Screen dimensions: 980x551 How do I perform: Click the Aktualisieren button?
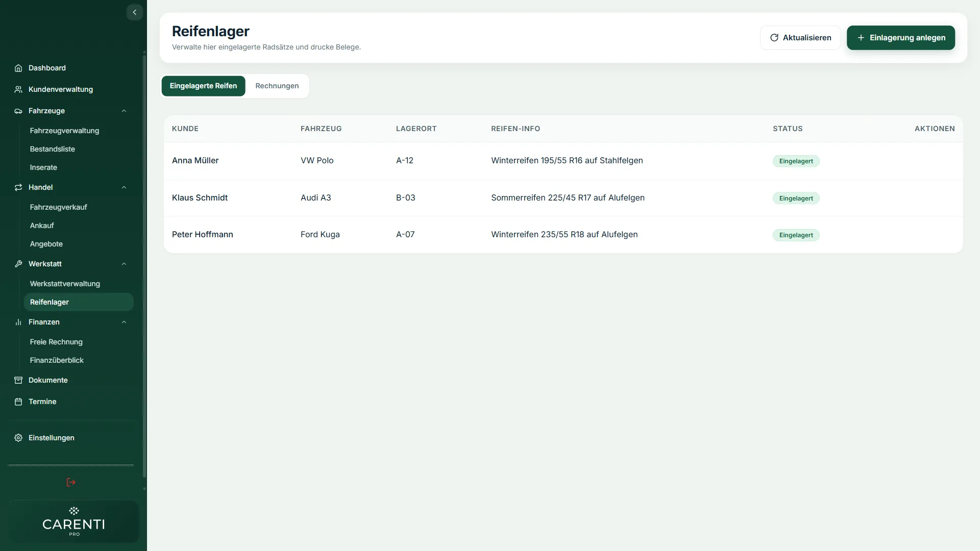pyautogui.click(x=800, y=38)
